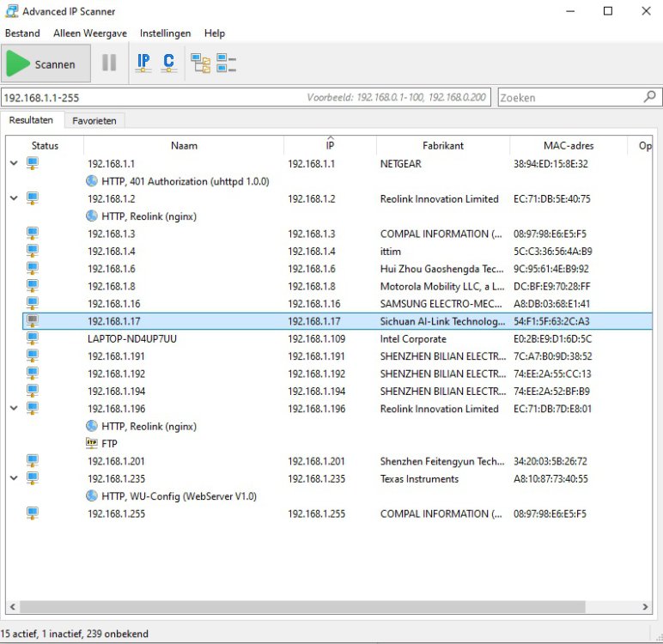Viewport: 663px width, 644px height.
Task: Sort by the Fabrikant column header
Action: click(442, 146)
